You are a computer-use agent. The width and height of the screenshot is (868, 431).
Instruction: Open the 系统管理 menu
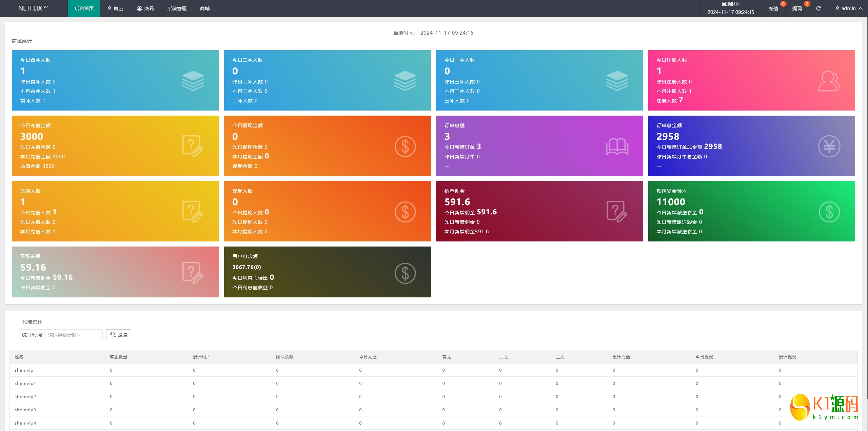[177, 8]
